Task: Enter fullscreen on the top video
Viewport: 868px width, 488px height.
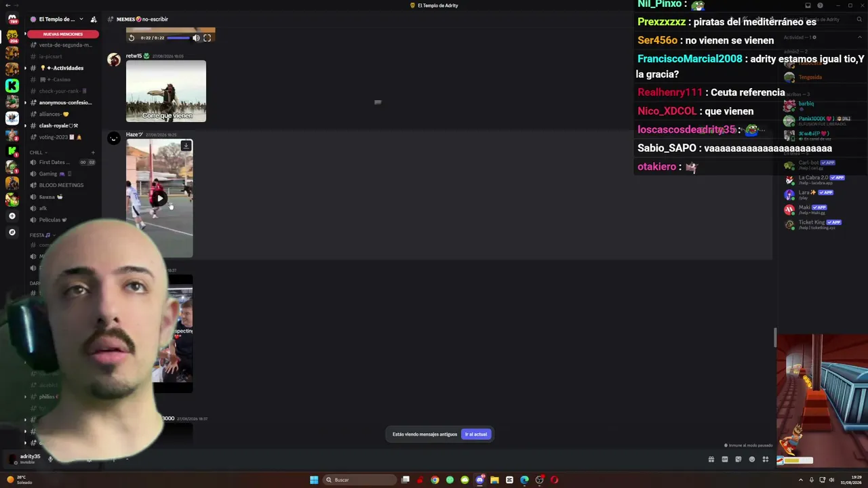Action: coord(208,38)
